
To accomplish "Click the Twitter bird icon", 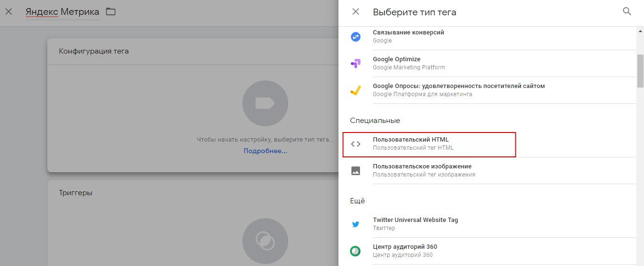I will tap(356, 224).
